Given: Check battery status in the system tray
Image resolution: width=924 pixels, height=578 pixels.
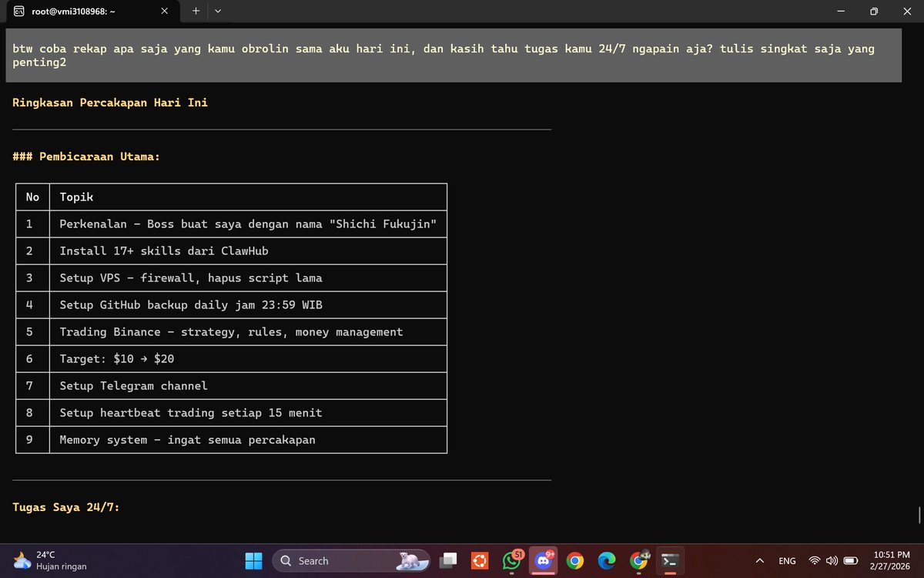Looking at the screenshot, I should coord(850,560).
